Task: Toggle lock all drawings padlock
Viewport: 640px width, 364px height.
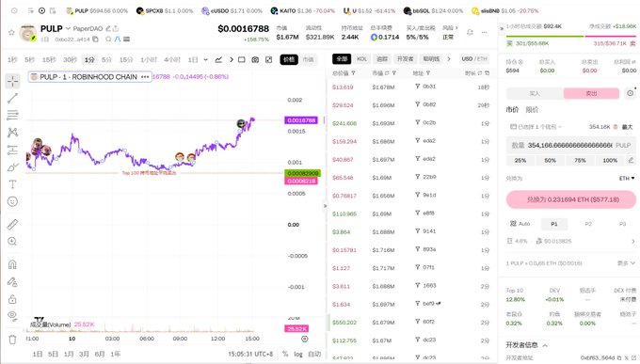Action: [12, 299]
